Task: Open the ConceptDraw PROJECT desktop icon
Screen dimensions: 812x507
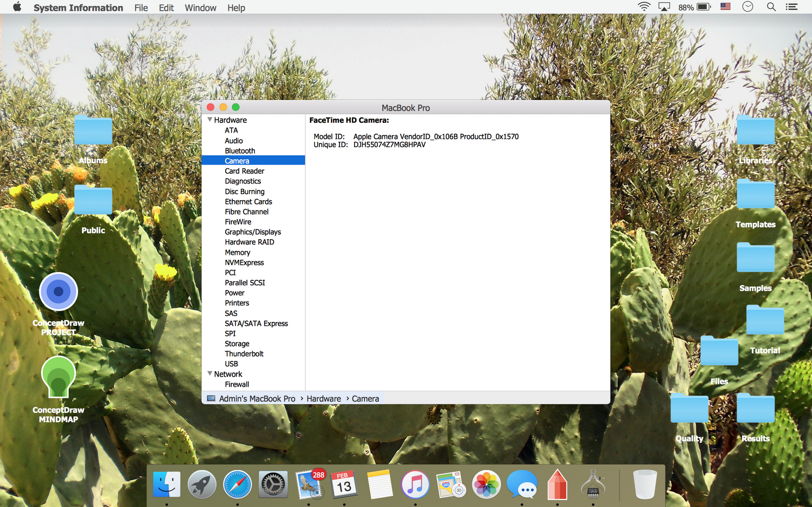Action: [x=58, y=291]
